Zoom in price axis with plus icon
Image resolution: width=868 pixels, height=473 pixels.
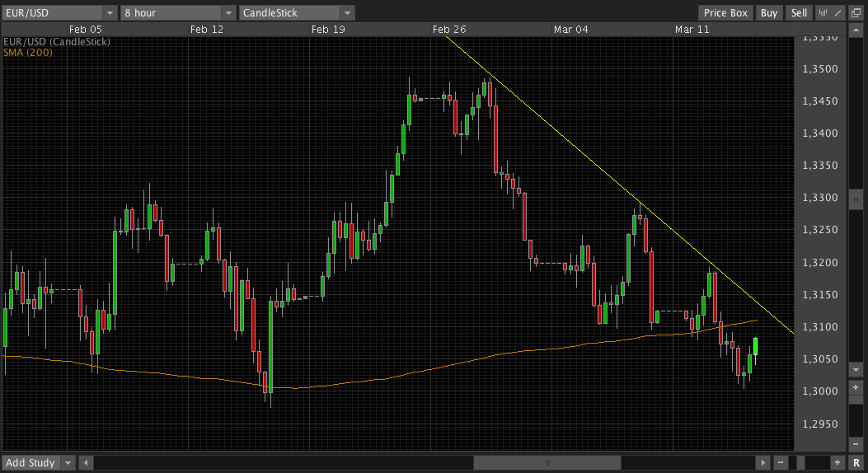pyautogui.click(x=856, y=387)
